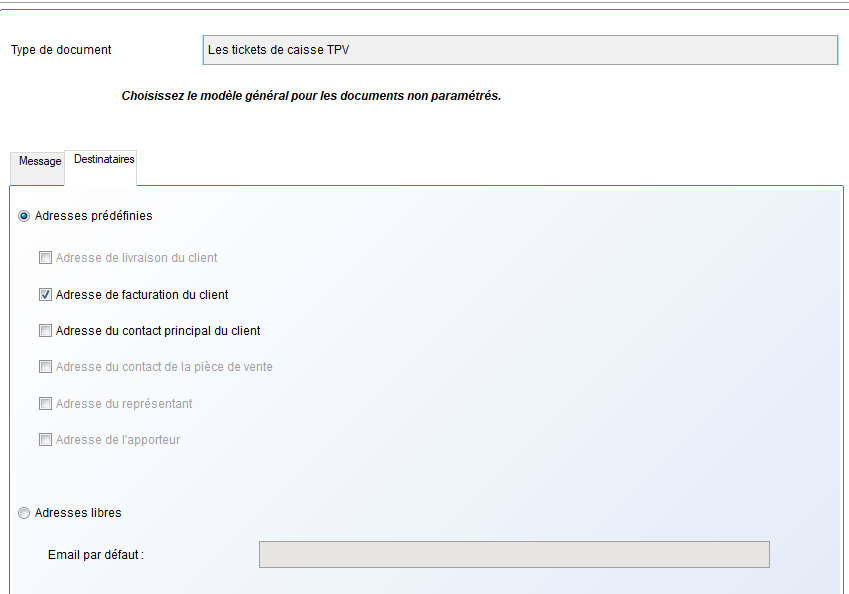Tick the Adresse de l'apporteur checkbox
This screenshot has width=849, height=594.
click(45, 440)
